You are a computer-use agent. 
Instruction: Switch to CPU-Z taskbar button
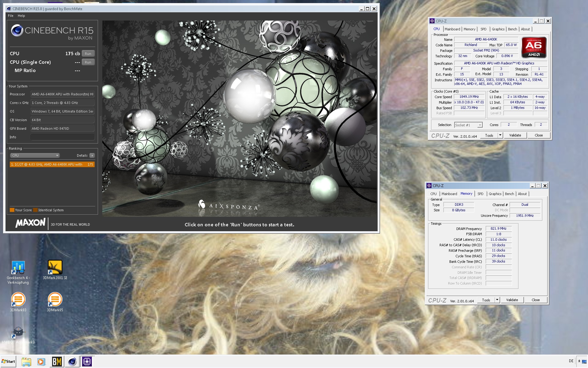pos(87,362)
